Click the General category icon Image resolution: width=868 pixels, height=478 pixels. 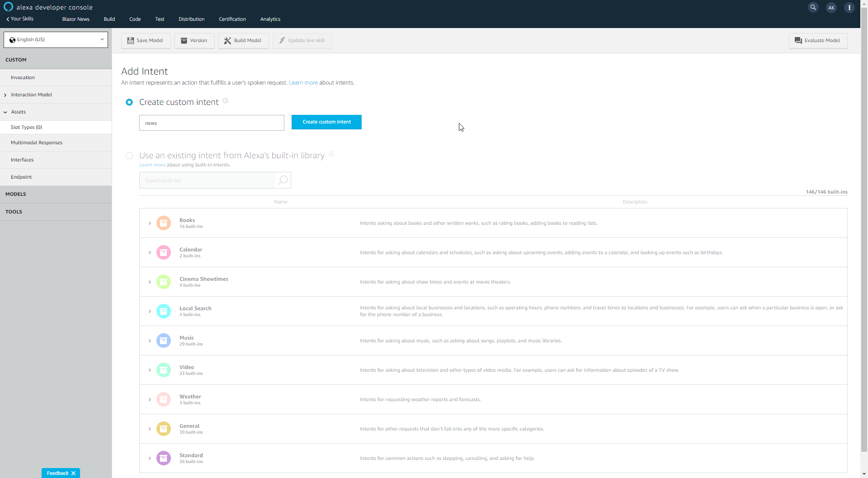[x=164, y=429]
